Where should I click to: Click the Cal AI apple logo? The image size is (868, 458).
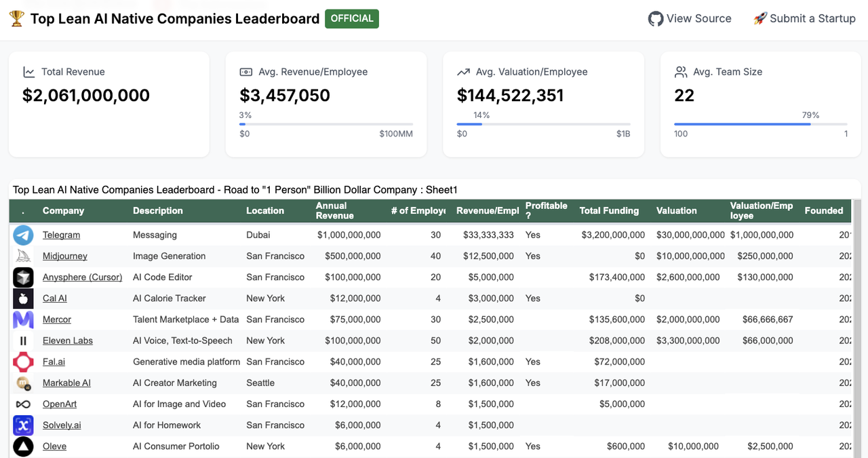(23, 299)
